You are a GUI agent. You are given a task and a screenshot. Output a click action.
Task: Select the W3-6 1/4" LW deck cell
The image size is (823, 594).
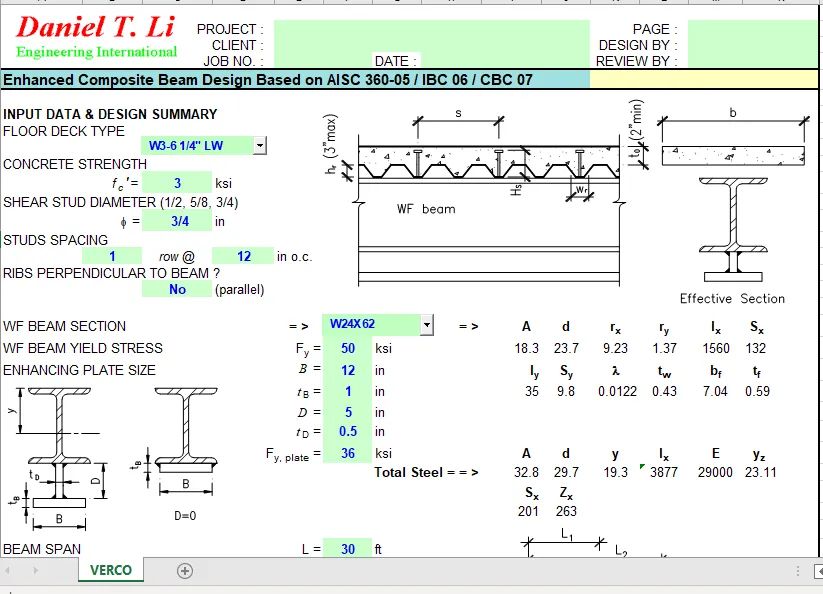(197, 145)
